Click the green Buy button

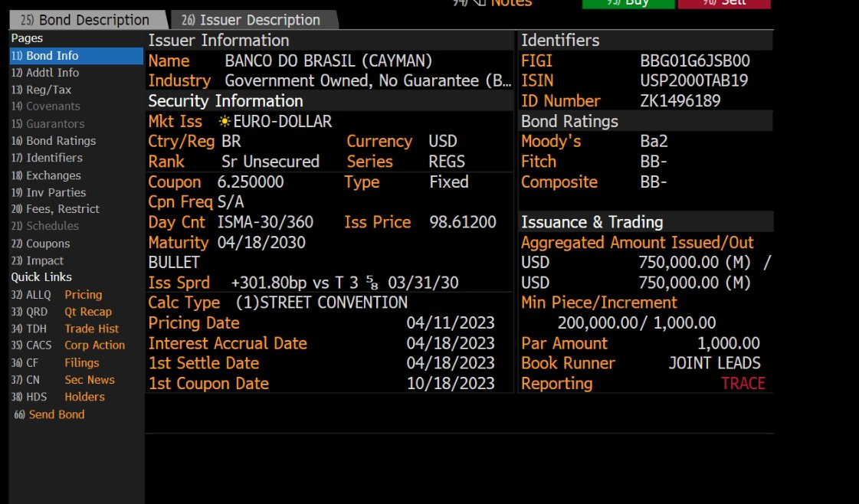(628, 4)
